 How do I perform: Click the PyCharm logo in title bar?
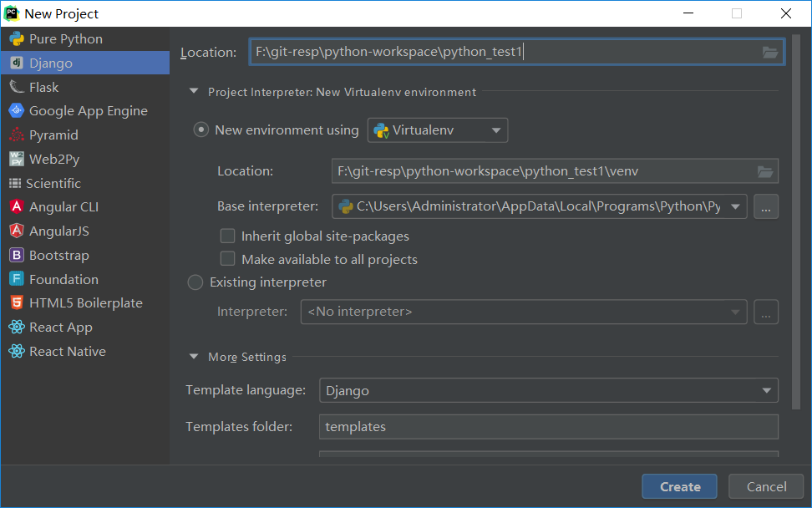coord(12,13)
